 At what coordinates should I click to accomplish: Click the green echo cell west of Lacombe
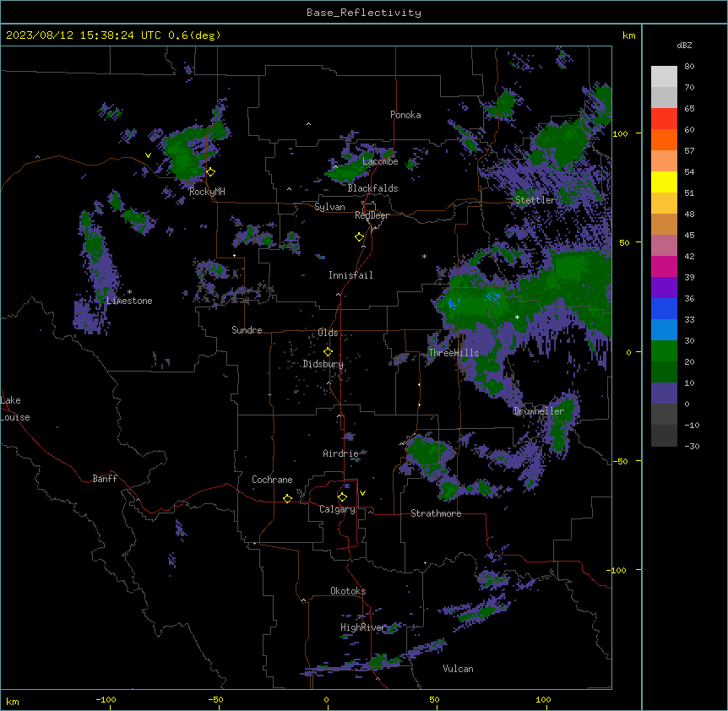(x=346, y=171)
